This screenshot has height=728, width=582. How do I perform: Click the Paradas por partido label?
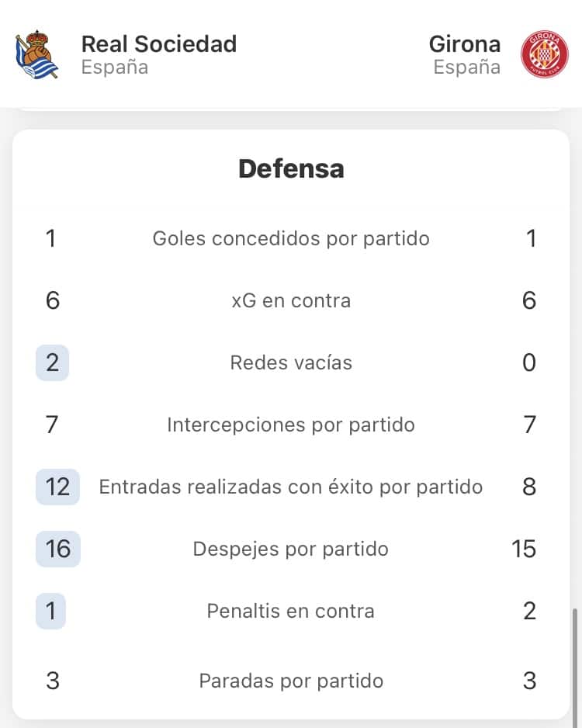291,681
